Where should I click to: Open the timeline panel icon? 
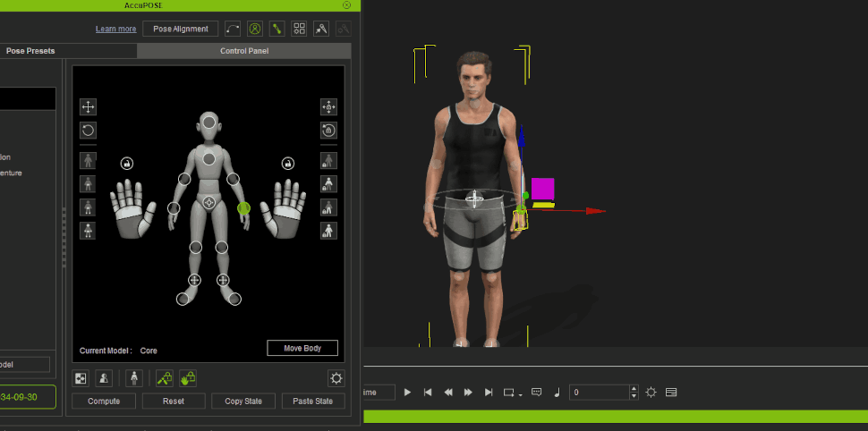(671, 393)
